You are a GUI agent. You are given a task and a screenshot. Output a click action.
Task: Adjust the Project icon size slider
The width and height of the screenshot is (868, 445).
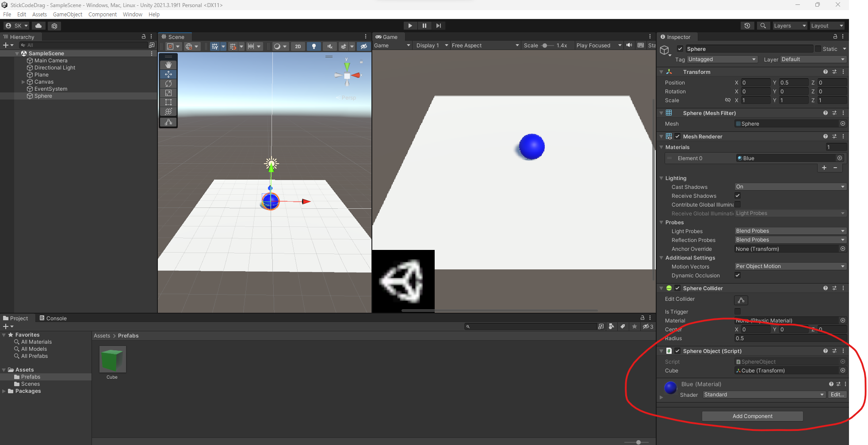[637, 442]
